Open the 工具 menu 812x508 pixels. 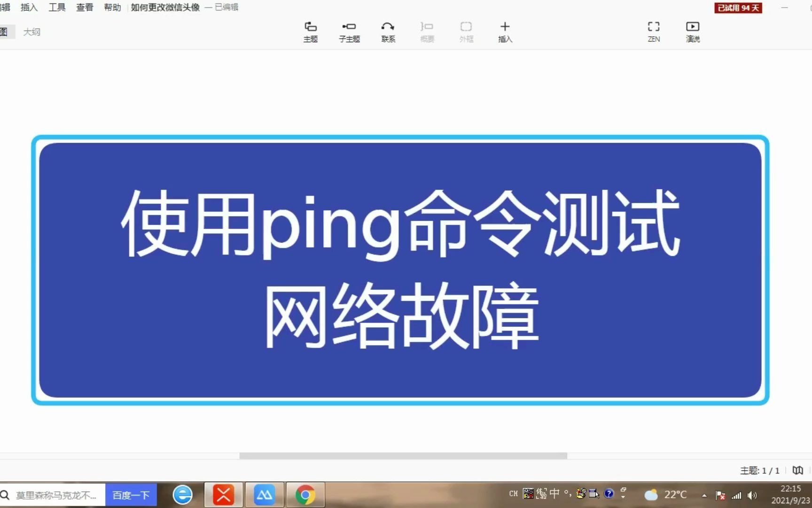click(57, 7)
